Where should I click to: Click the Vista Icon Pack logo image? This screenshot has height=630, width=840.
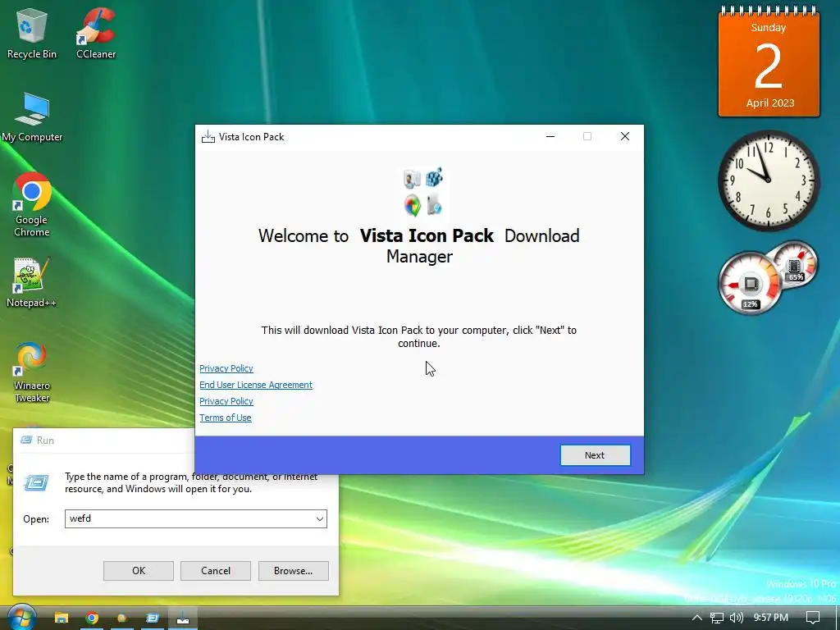click(423, 192)
